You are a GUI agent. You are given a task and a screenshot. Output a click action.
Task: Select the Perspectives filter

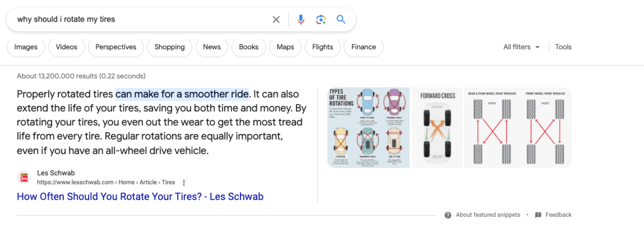(x=116, y=47)
